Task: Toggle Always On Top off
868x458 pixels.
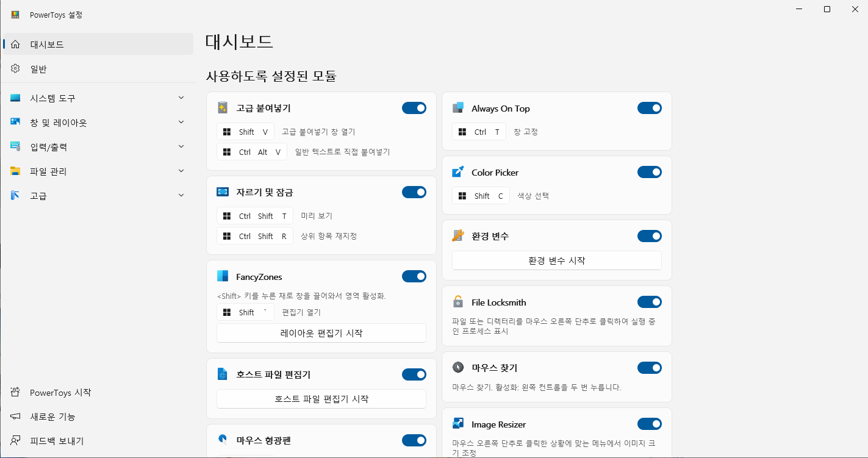Action: [x=650, y=108]
